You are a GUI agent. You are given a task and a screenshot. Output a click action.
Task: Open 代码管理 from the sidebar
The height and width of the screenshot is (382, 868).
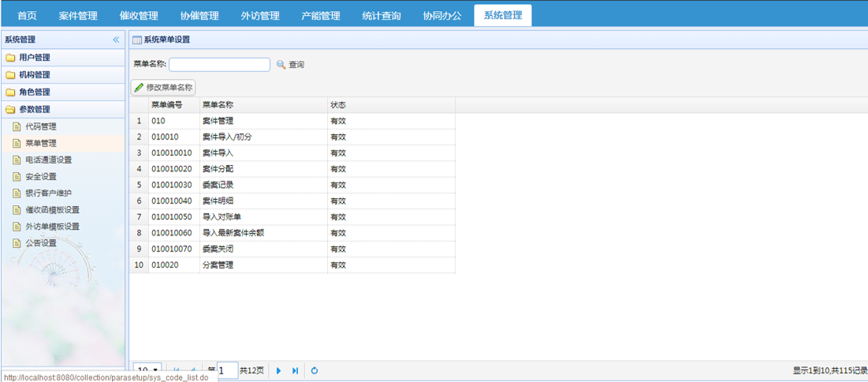click(x=40, y=126)
